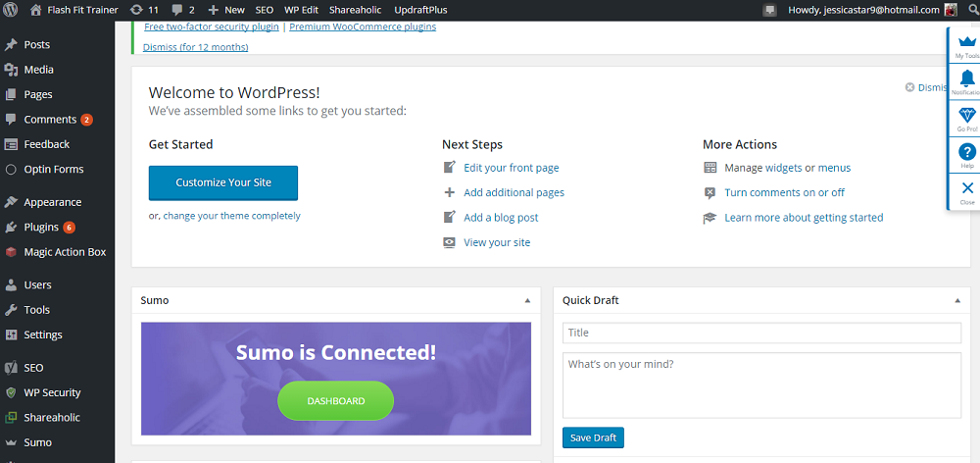The image size is (980, 463).
Task: Click the search magnifier icon in admin bar
Action: coord(973,10)
